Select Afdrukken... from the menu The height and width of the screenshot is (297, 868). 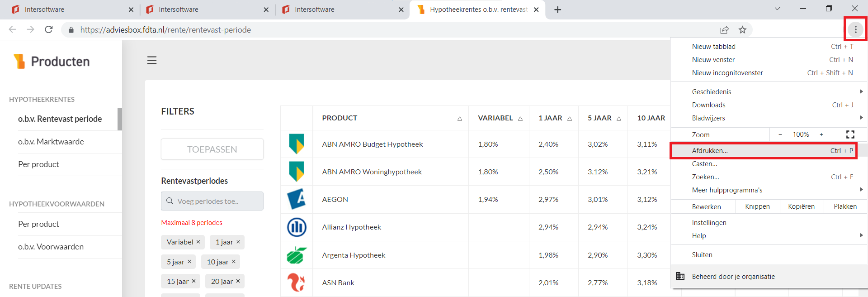(x=769, y=151)
